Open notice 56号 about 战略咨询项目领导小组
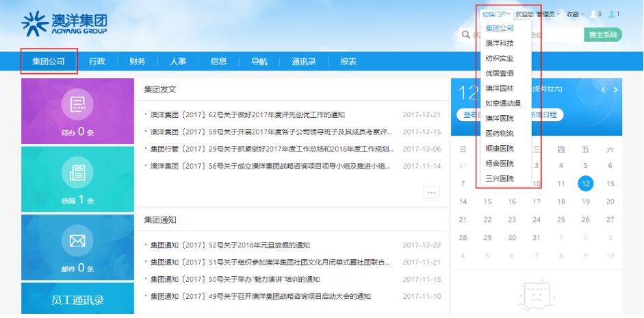Screen dimensions: 644x318 [270, 167]
